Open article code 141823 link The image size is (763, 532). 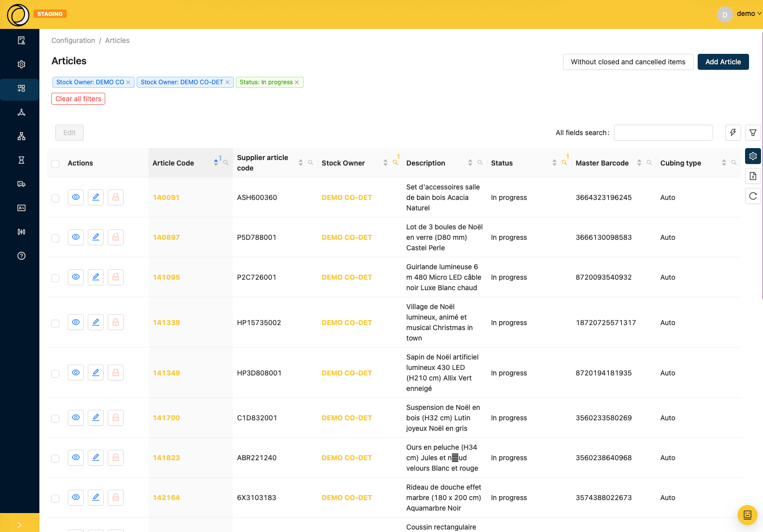(x=166, y=458)
